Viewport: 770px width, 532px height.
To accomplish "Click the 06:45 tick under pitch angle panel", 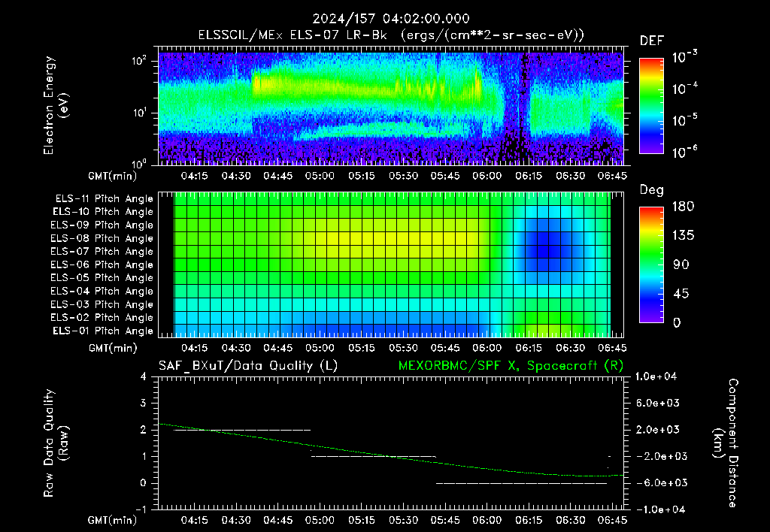I will click(x=612, y=348).
